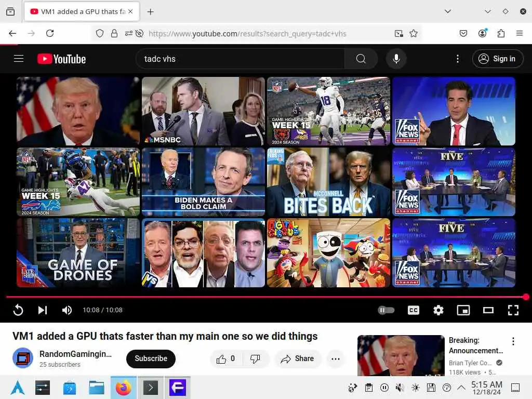Share the video

[297, 358]
